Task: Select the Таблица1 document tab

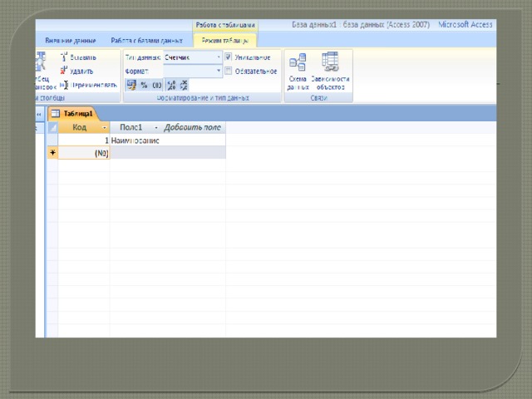Action: click(72, 114)
